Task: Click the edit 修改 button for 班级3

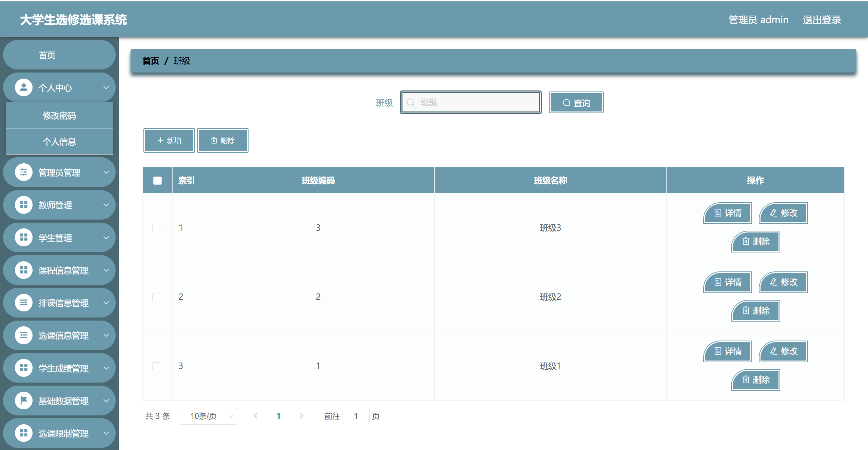Action: [783, 213]
